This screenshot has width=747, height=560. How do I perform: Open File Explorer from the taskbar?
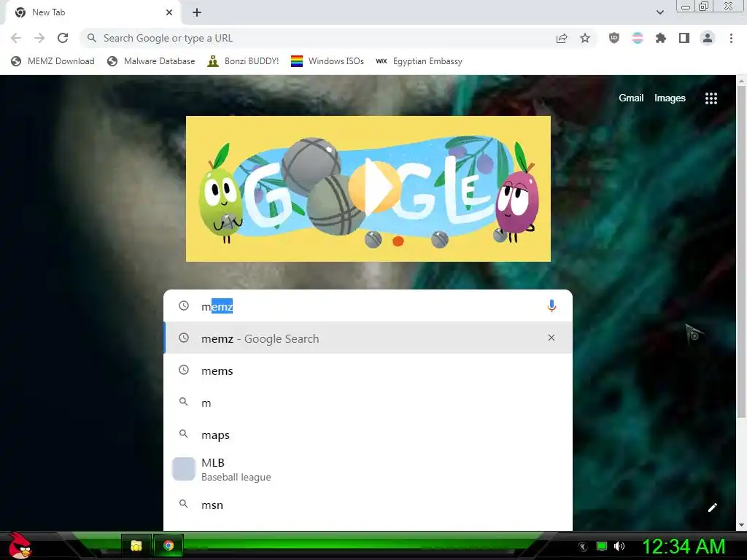[136, 545]
